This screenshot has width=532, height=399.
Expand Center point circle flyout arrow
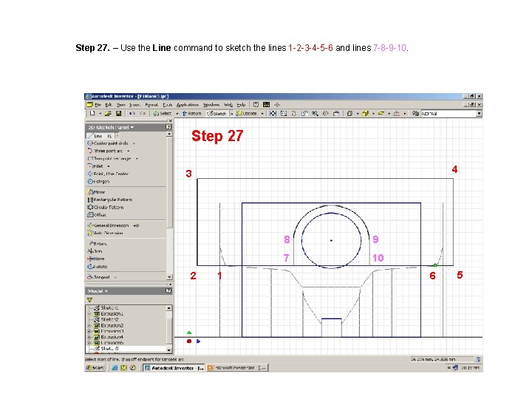coord(134,143)
